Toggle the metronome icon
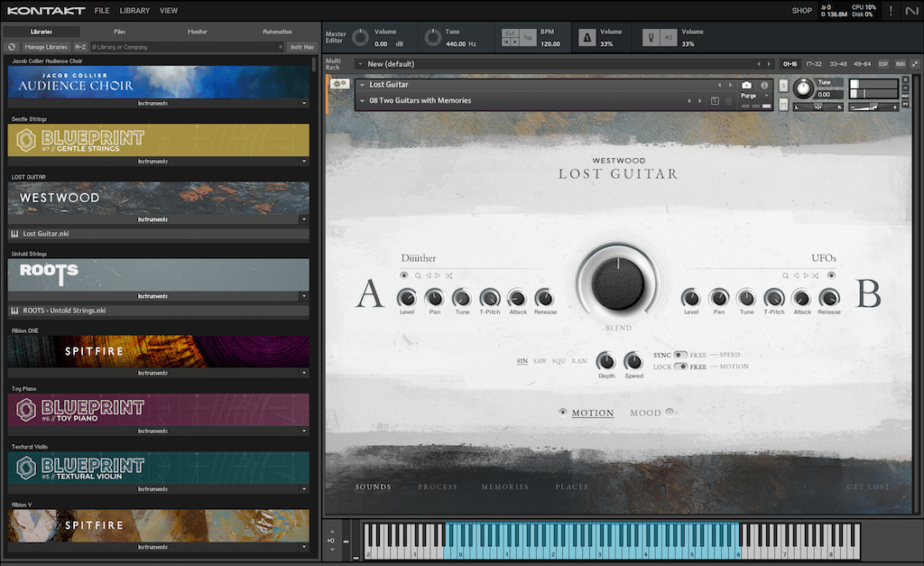The height and width of the screenshot is (566, 924). coord(587,38)
